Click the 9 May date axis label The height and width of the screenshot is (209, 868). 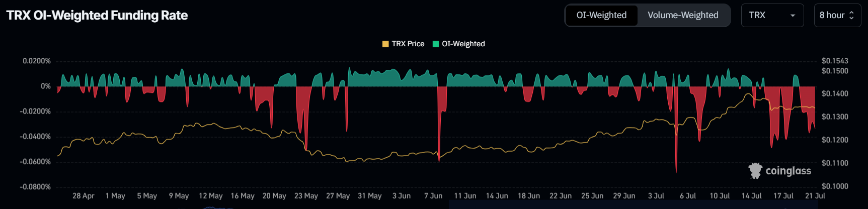[179, 196]
